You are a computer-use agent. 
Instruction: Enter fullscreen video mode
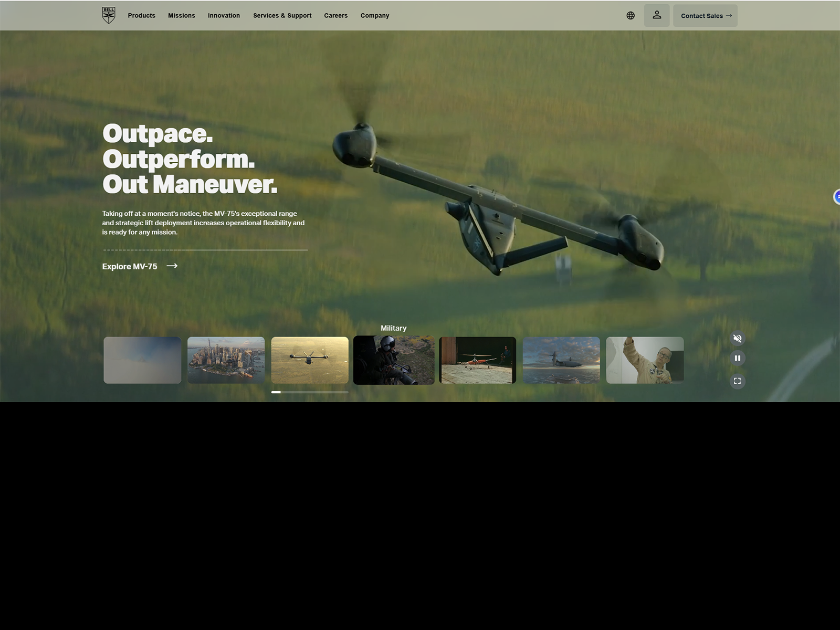click(738, 381)
